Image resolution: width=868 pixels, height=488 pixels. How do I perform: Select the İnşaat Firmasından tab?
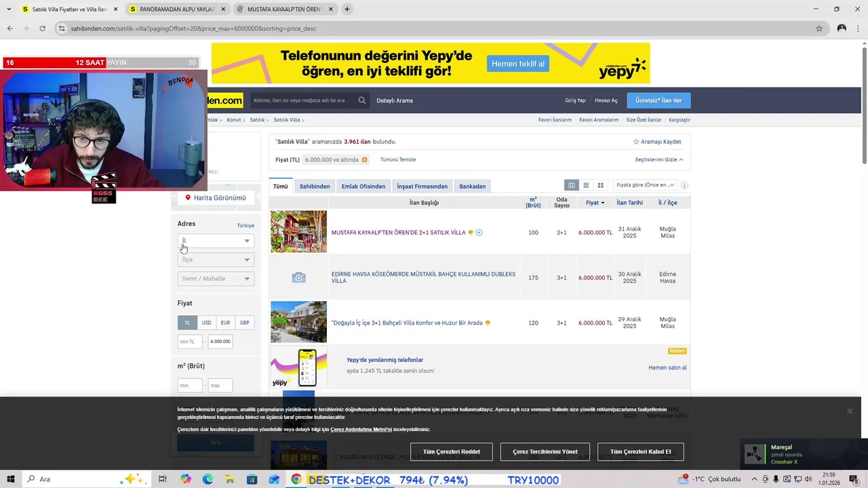tap(422, 186)
